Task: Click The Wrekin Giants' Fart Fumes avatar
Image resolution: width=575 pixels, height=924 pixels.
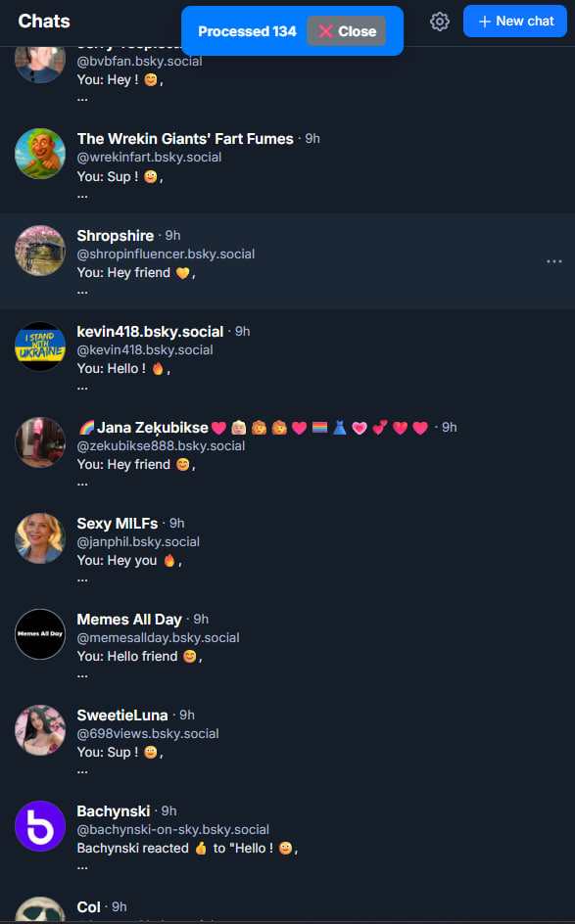Action: (40, 154)
